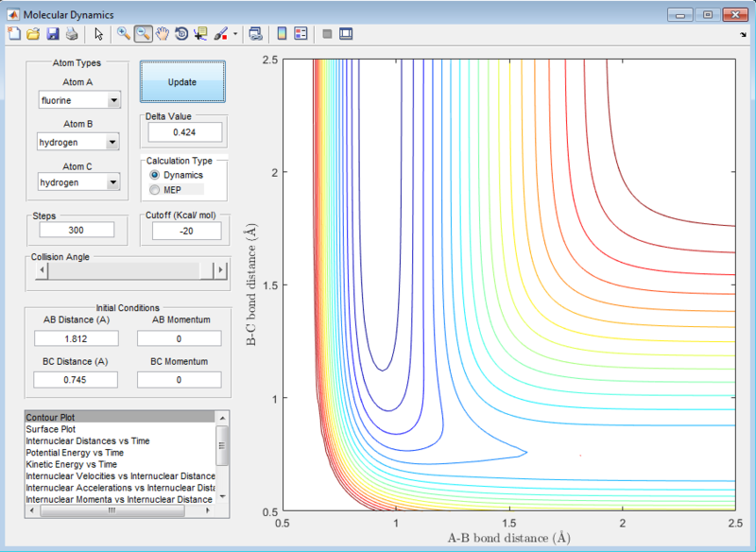This screenshot has width=756, height=552.
Task: Save the figure with floppy disk icon
Action: pos(53,34)
